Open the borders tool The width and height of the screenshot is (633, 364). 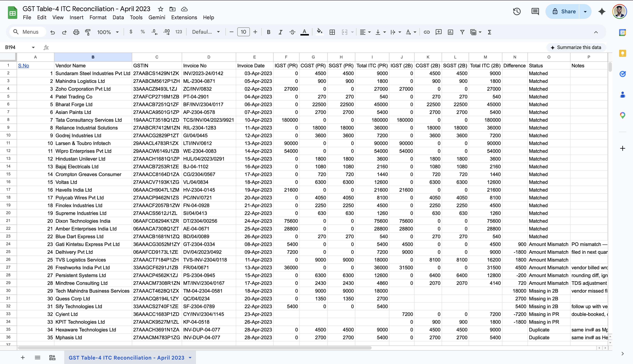(x=332, y=32)
